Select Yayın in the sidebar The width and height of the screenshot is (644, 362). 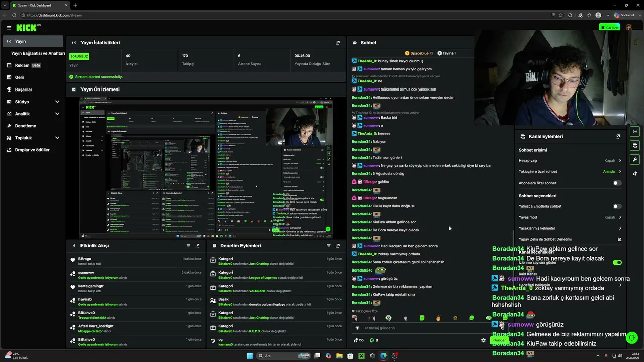(x=33, y=41)
